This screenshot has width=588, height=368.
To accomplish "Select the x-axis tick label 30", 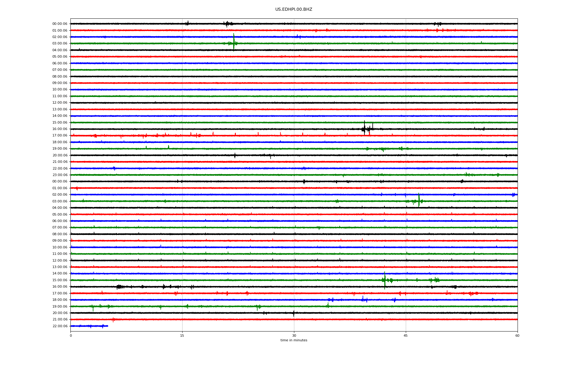I will click(294, 335).
